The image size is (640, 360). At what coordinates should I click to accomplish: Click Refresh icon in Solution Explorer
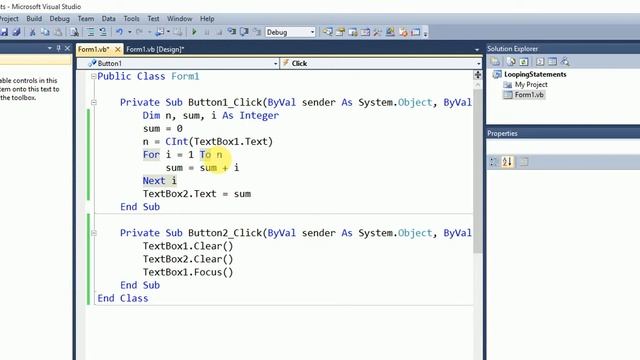[524, 62]
